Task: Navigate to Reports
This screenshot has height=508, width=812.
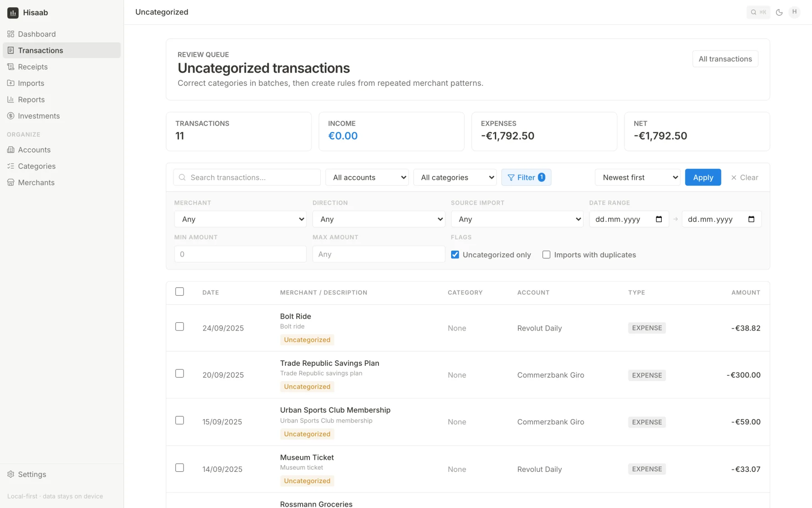Action: coord(62,99)
